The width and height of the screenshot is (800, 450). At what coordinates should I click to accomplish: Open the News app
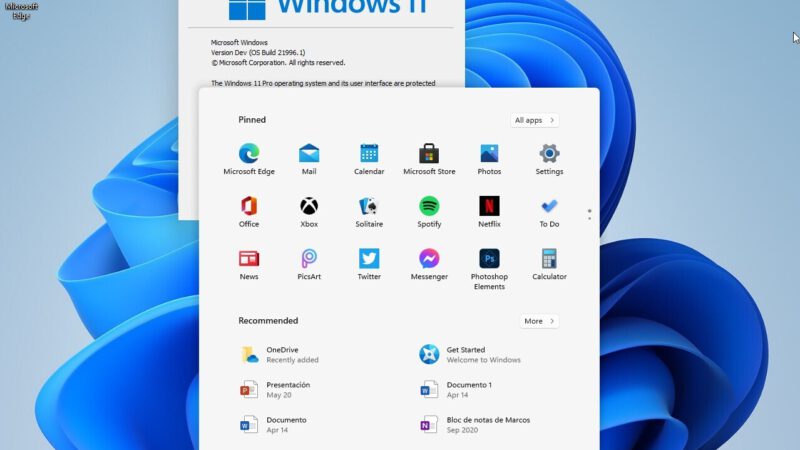(249, 264)
